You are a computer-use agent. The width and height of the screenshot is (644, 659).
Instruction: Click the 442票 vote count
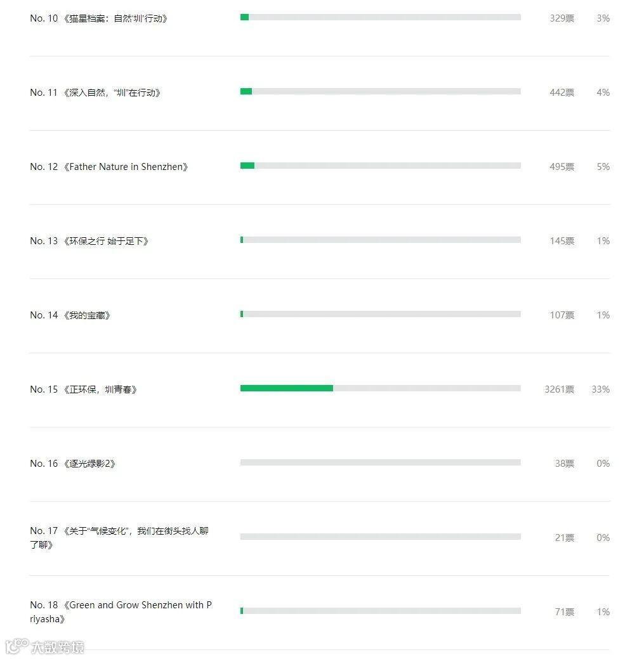(562, 93)
